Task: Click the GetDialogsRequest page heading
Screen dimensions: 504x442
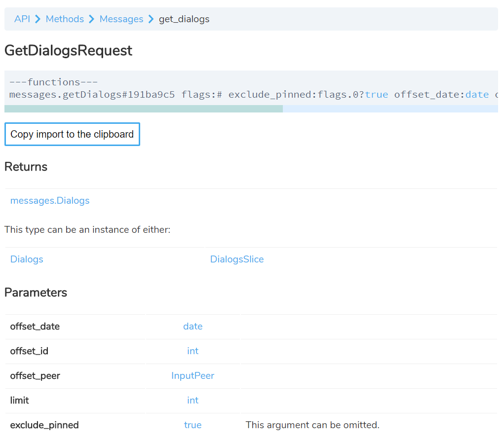Action: pyautogui.click(x=68, y=50)
